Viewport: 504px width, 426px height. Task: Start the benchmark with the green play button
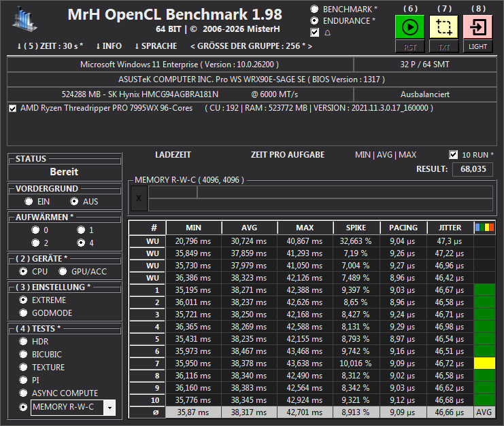point(410,27)
